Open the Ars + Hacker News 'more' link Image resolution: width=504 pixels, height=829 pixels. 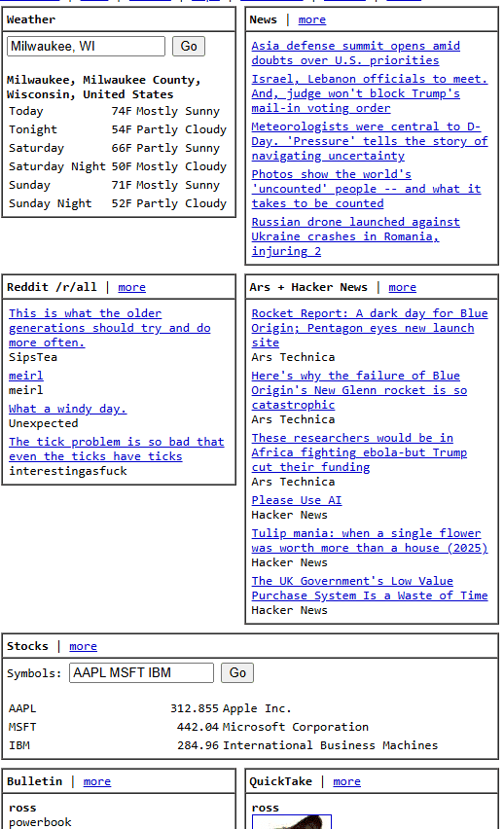[x=403, y=287]
